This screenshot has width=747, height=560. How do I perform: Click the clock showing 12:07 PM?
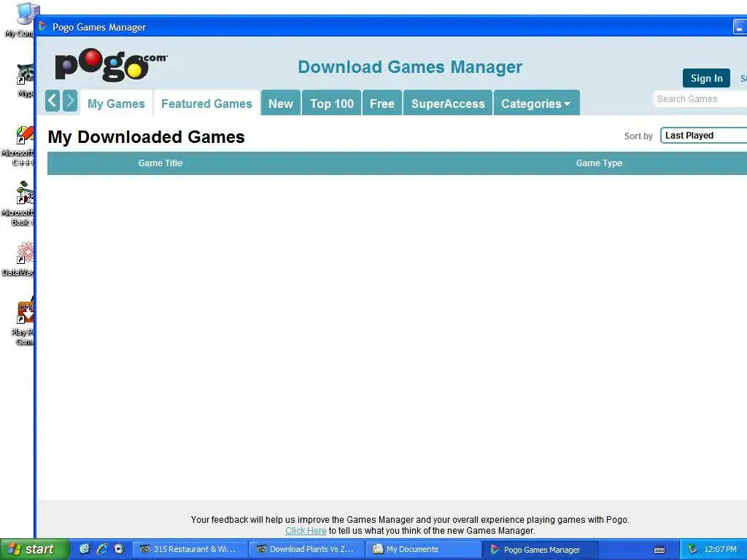pos(720,549)
